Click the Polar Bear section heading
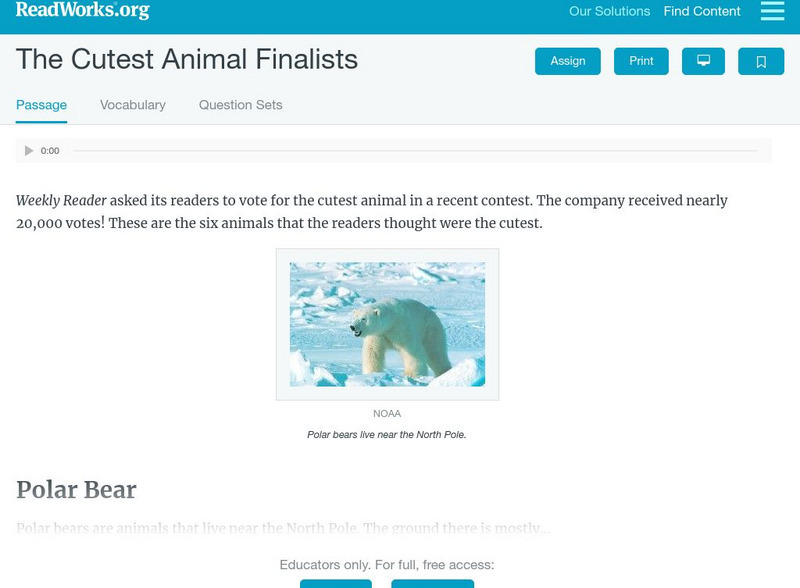The width and height of the screenshot is (800, 588). (x=76, y=490)
